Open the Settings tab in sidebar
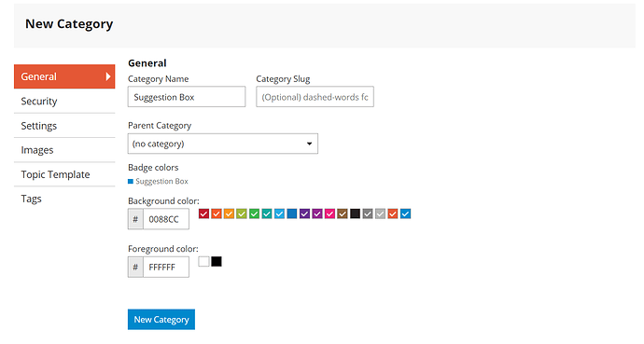The width and height of the screenshot is (644, 344). [64, 126]
